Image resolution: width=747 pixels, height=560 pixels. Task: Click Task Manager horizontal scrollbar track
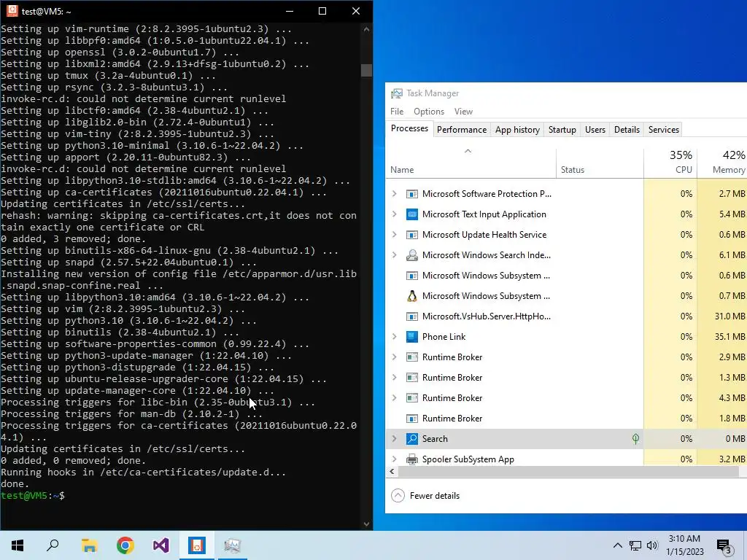(x=568, y=472)
